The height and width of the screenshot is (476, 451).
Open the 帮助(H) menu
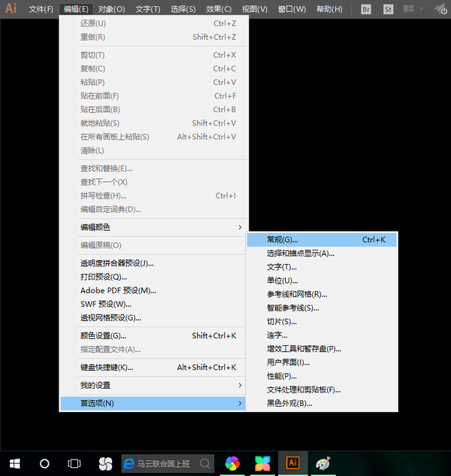(329, 9)
